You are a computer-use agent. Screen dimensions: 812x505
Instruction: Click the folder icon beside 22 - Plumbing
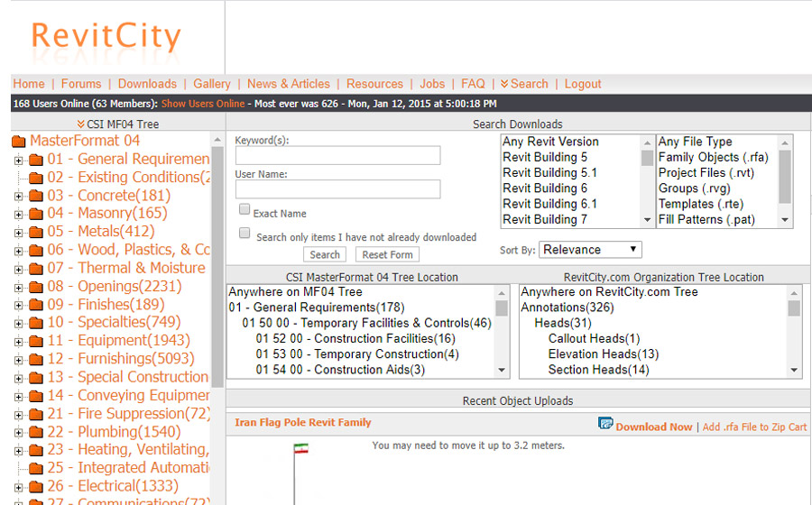point(36,433)
